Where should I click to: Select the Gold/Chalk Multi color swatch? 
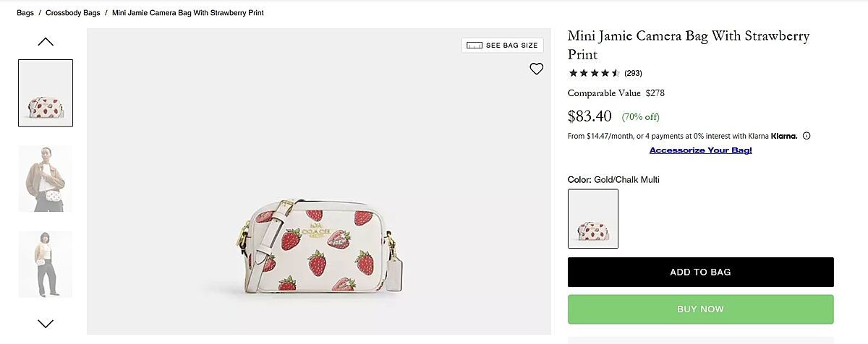pos(593,218)
